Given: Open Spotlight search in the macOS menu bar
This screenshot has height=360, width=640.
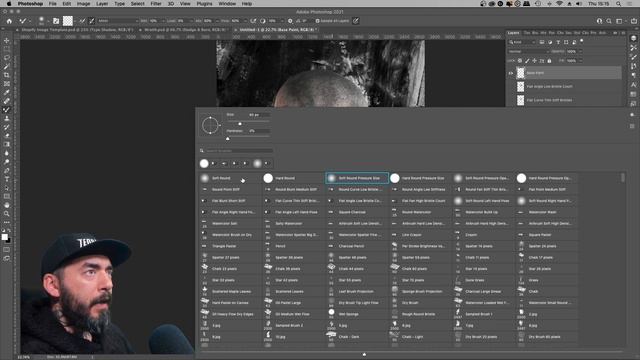Looking at the screenshot, I should (618, 4).
